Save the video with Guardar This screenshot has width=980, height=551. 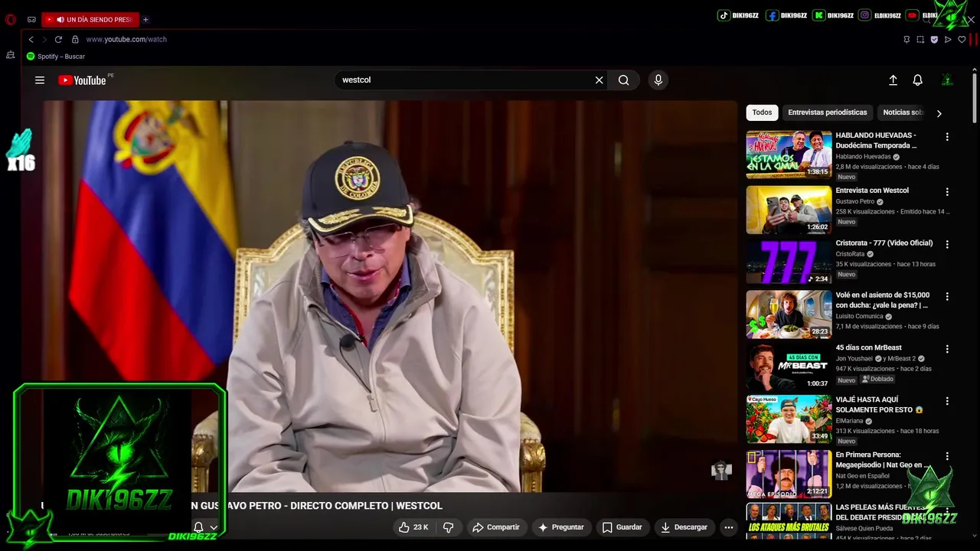click(x=622, y=527)
